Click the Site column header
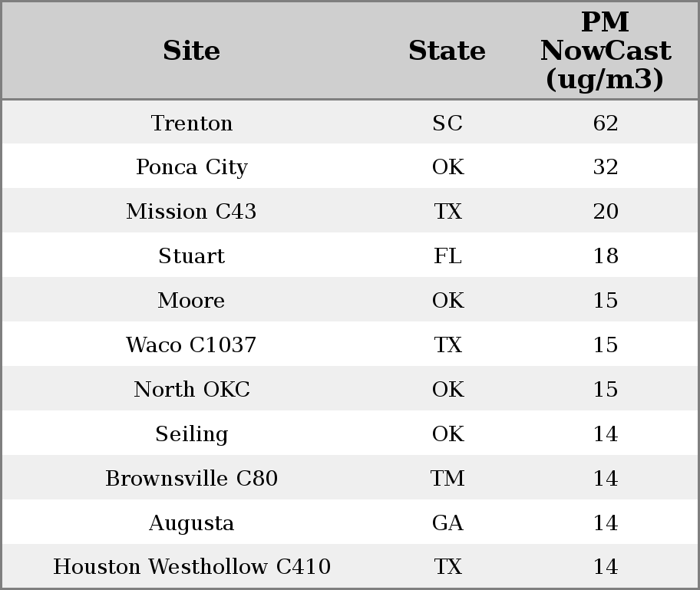700x590 pixels. click(x=191, y=51)
